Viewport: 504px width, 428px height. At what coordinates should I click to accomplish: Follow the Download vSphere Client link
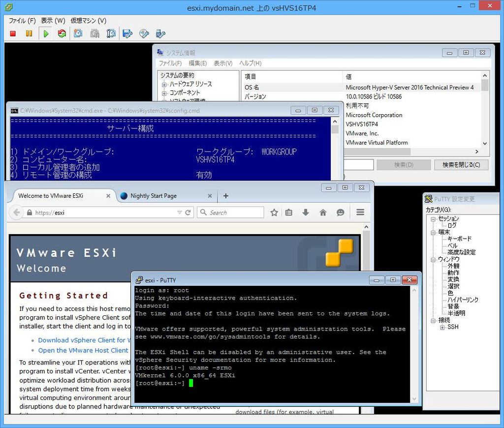point(84,340)
